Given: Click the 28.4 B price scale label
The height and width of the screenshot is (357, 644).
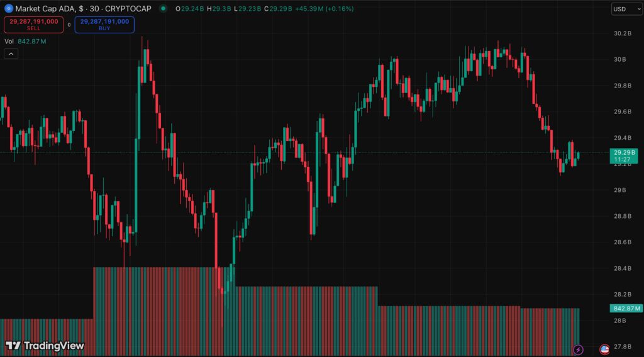Looking at the screenshot, I should 622,268.
